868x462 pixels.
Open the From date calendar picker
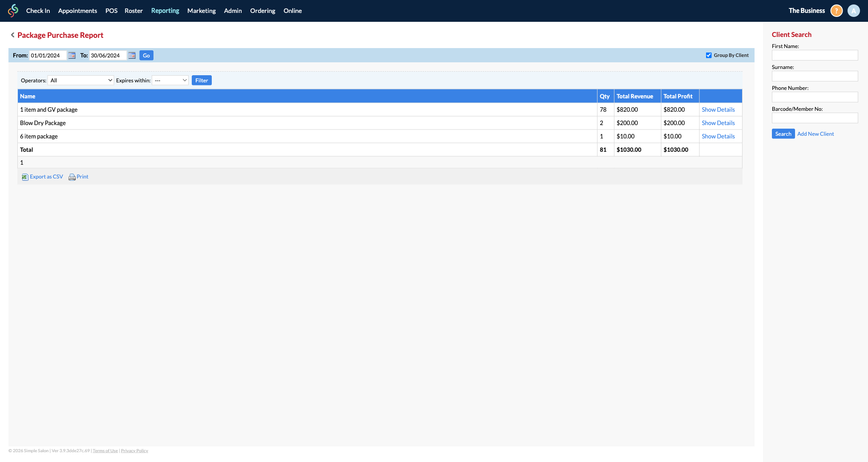[x=72, y=56]
